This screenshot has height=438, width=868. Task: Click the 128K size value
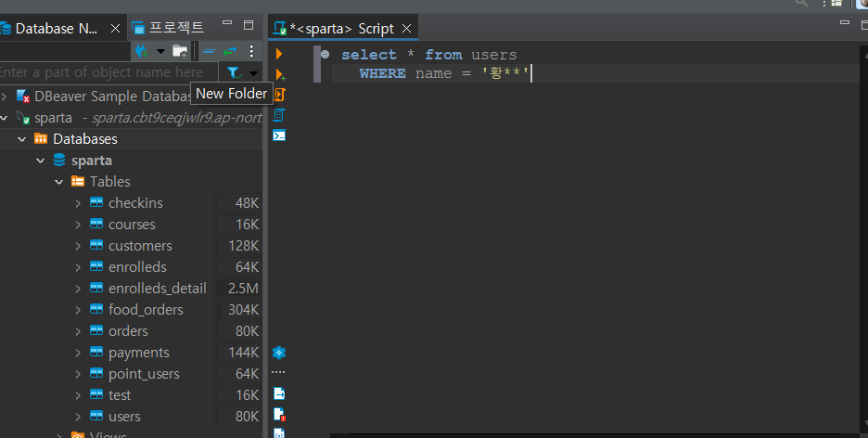pyautogui.click(x=244, y=246)
